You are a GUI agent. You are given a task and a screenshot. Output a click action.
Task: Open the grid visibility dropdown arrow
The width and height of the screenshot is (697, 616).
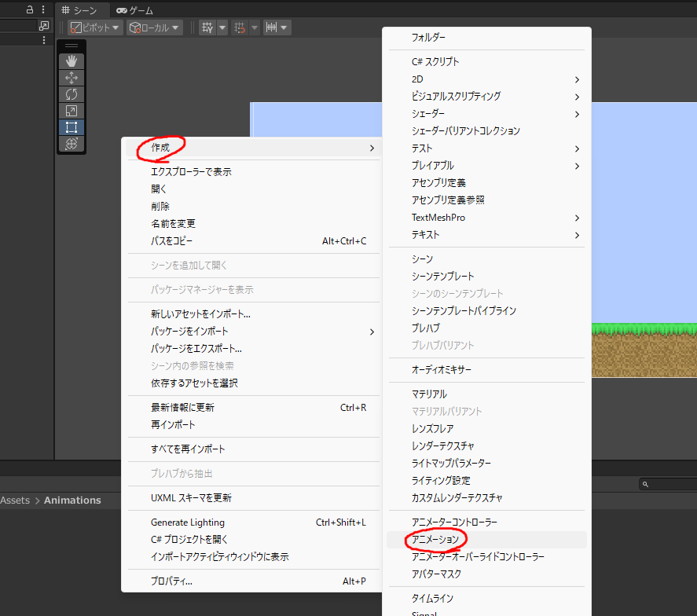222,27
